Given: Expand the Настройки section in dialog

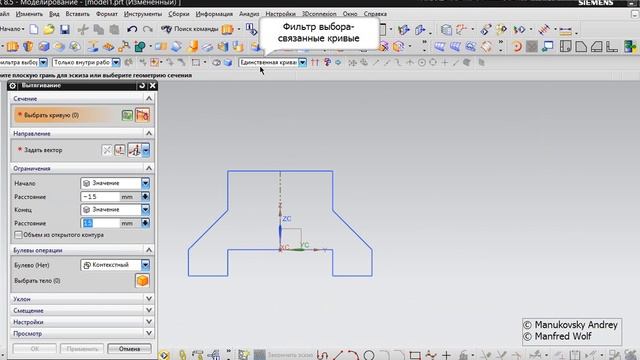Looking at the screenshot, I should click(149, 322).
